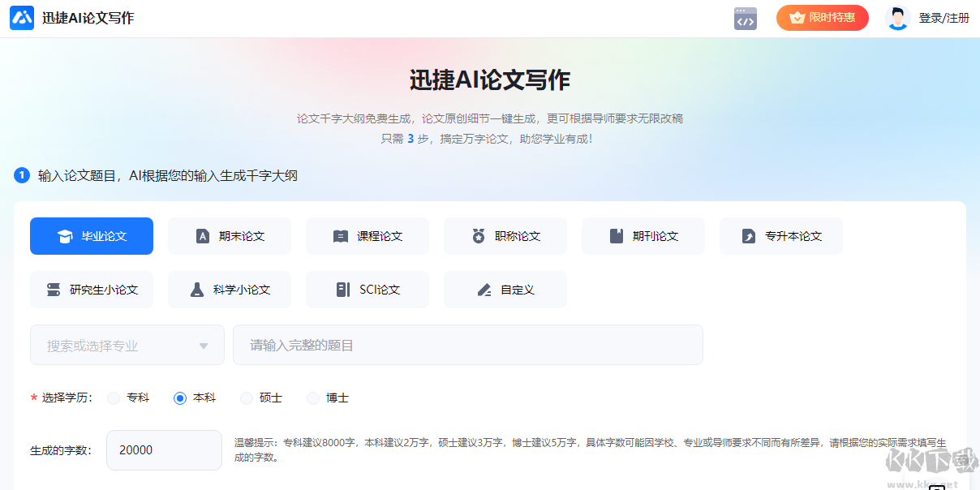Click the 生成的字数 field showing 20000
This screenshot has width=980, height=490.
click(x=164, y=450)
